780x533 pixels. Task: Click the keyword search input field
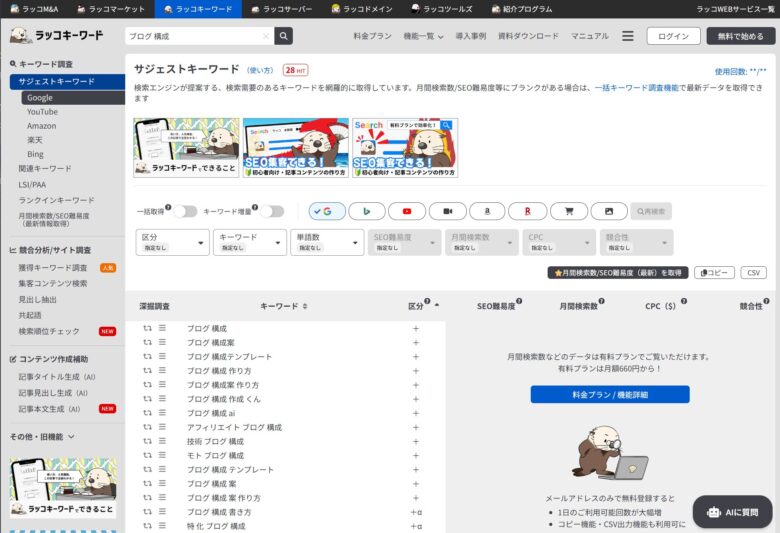pyautogui.click(x=199, y=36)
